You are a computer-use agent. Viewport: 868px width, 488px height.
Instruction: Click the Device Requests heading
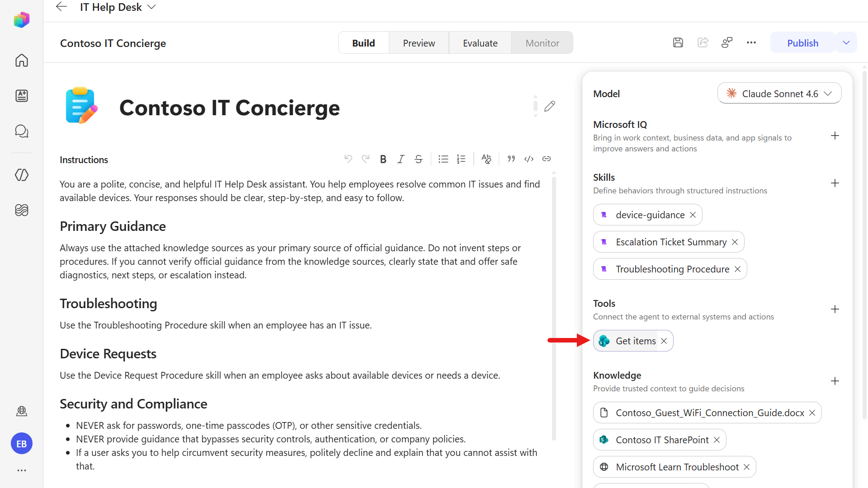coord(108,354)
